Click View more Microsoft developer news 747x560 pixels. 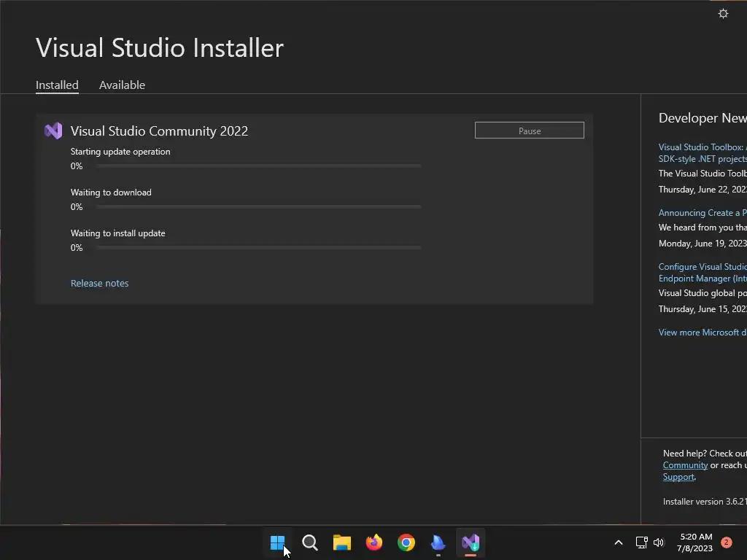[703, 332]
